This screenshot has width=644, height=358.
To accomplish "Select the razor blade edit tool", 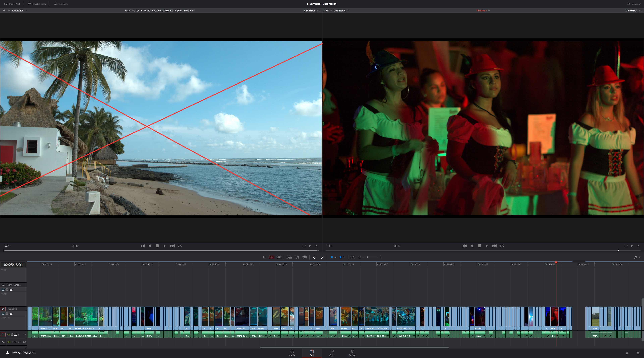I will click(x=279, y=257).
